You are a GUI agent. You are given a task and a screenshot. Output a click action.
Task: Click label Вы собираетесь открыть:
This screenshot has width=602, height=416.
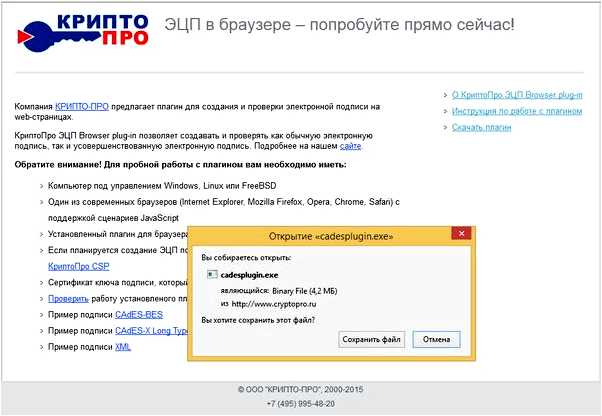pos(246,258)
